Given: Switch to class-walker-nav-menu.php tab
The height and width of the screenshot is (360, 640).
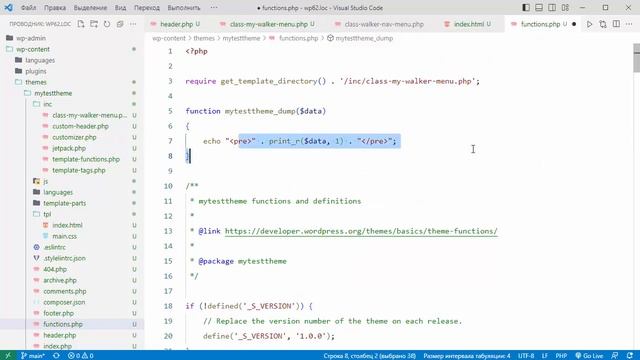Looking at the screenshot, I should 384,24.
